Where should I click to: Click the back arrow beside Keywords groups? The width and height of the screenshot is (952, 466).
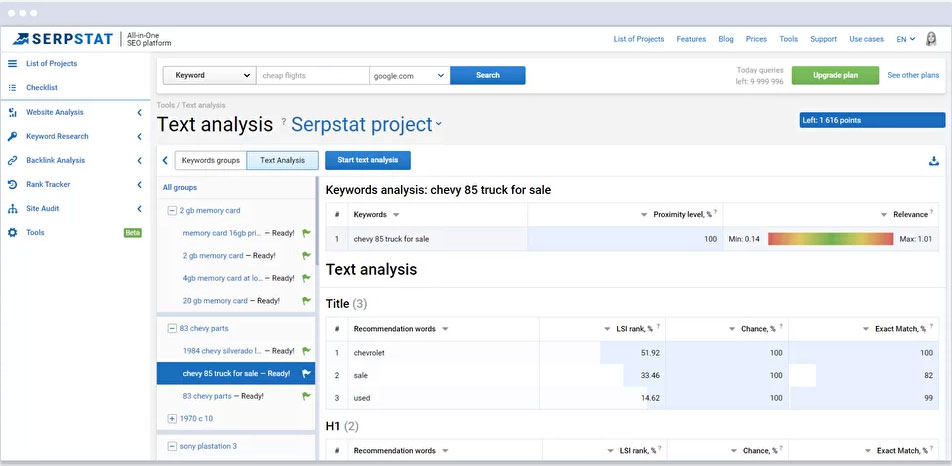tap(165, 160)
